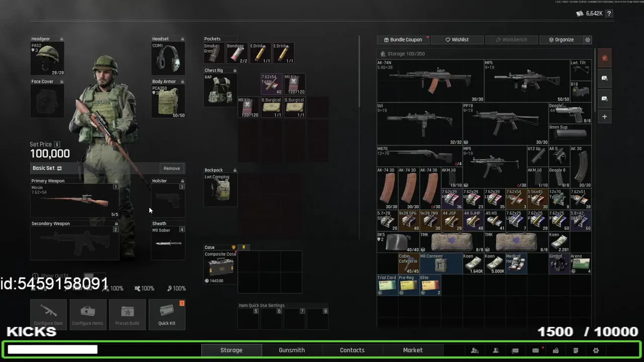Viewport: 644px width, 362px height.
Task: Select the equipped PCA350 body armor
Action: pyautogui.click(x=169, y=101)
